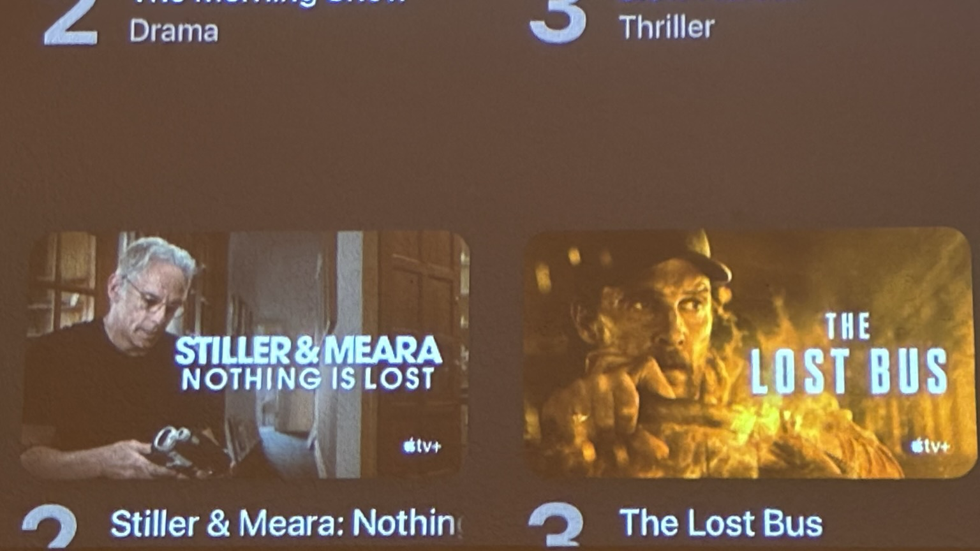Click rank number left of The Lost Bus caption
Screen dimensions: 980x551
click(556, 527)
